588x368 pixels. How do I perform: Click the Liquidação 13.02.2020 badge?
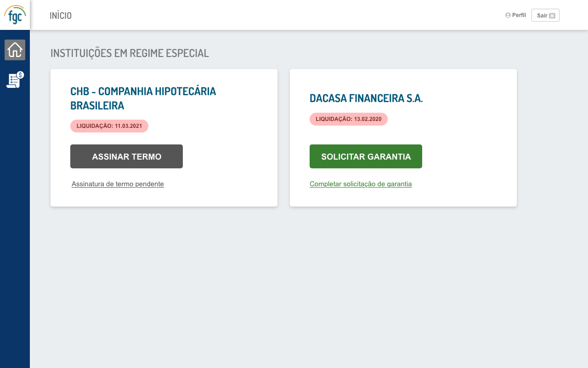[x=349, y=119]
